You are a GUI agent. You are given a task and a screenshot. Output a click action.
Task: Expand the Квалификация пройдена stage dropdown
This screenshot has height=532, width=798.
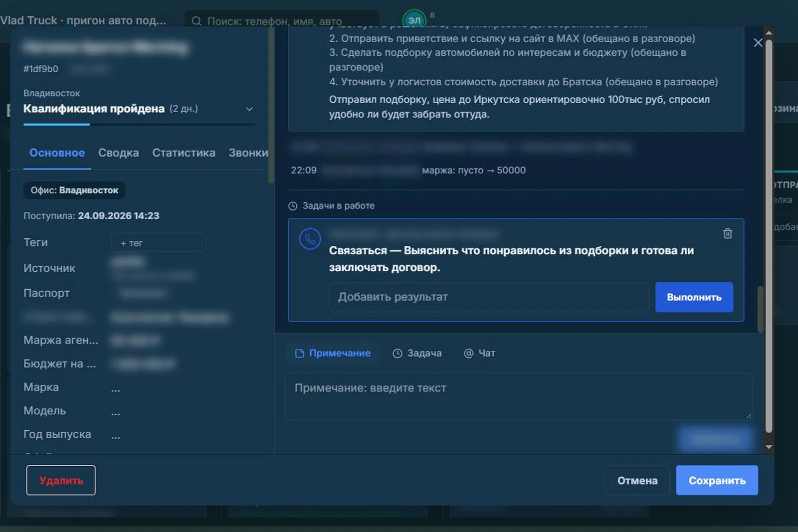pos(249,109)
